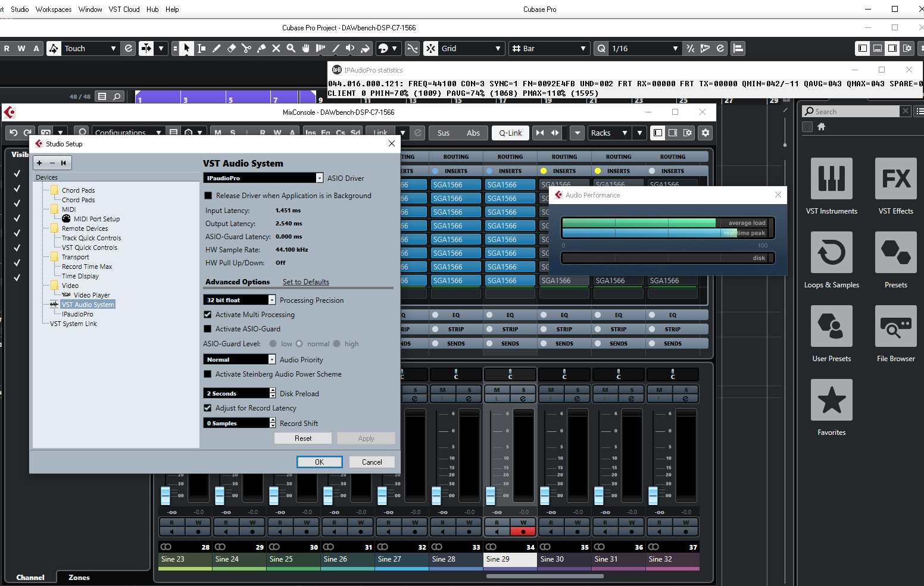The image size is (924, 586).
Task: Toggle Auto-Scroll button in toolbar
Action: point(146,48)
